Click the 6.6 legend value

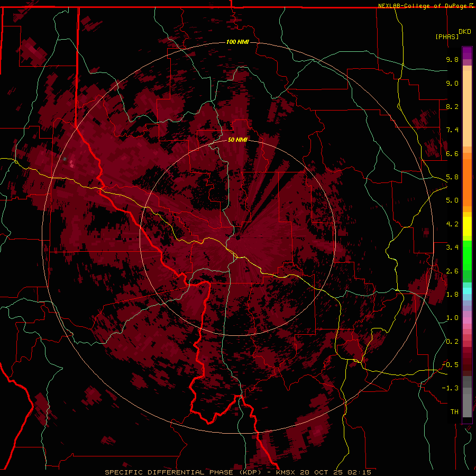click(x=452, y=153)
